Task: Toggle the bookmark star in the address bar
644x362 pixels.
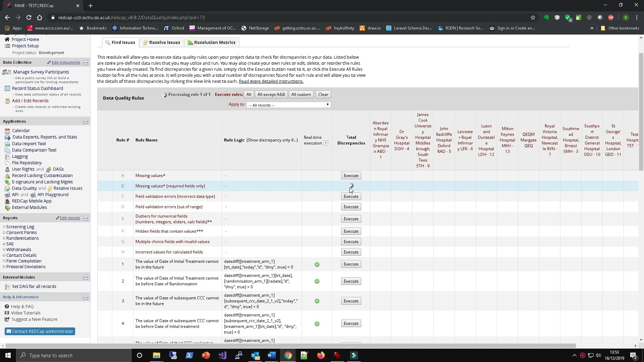Action: (x=533, y=17)
